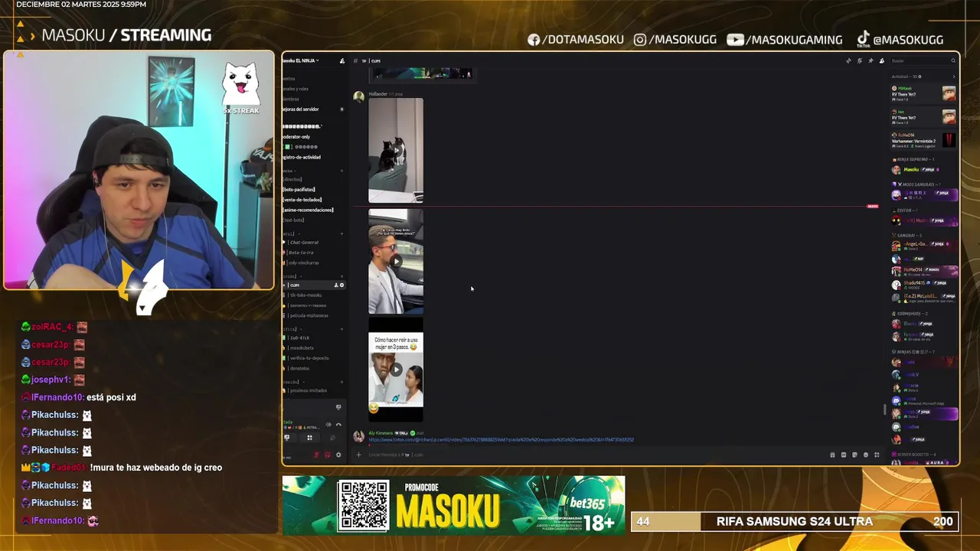Viewport: 980px width, 551px height.
Task: Open the TikTok link posted by Aly Kimmers
Action: (x=501, y=440)
